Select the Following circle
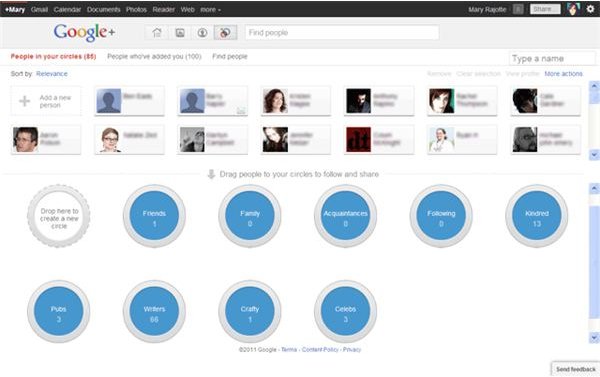 pyautogui.click(x=441, y=216)
